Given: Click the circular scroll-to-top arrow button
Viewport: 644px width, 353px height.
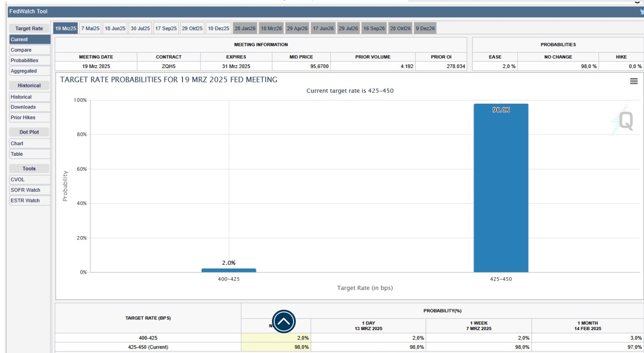Looking at the screenshot, I should [284, 321].
